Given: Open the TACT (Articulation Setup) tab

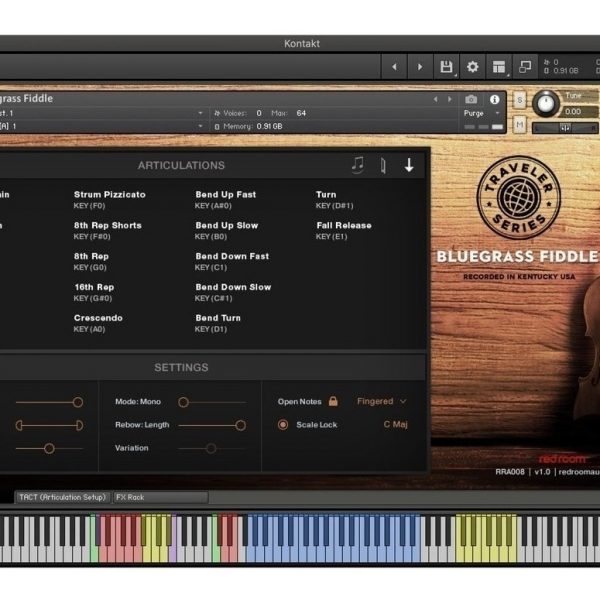Looking at the screenshot, I should point(62,497).
